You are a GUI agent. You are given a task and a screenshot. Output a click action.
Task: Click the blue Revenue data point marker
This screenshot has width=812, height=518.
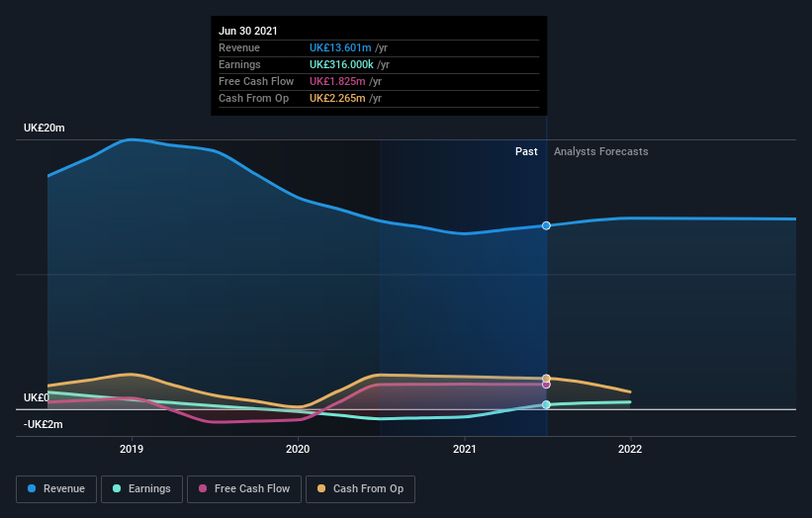pos(546,225)
